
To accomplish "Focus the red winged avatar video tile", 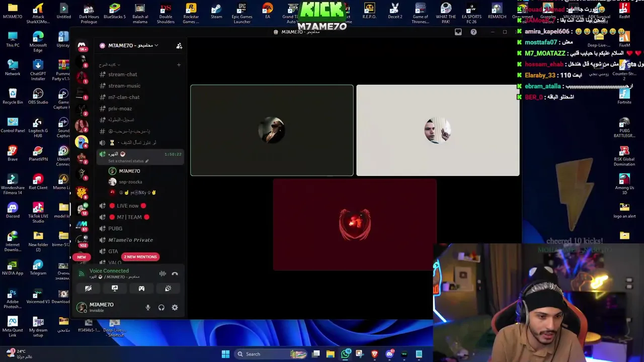I will tap(355, 225).
